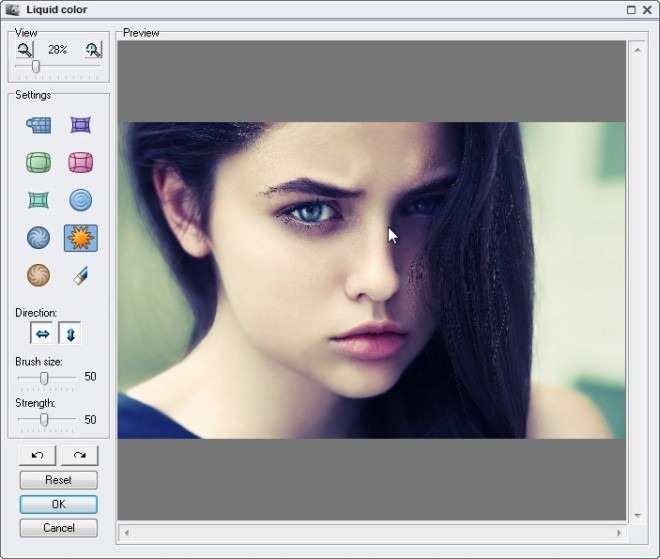Select the pink bulge tool
The image size is (660, 559).
point(80,162)
